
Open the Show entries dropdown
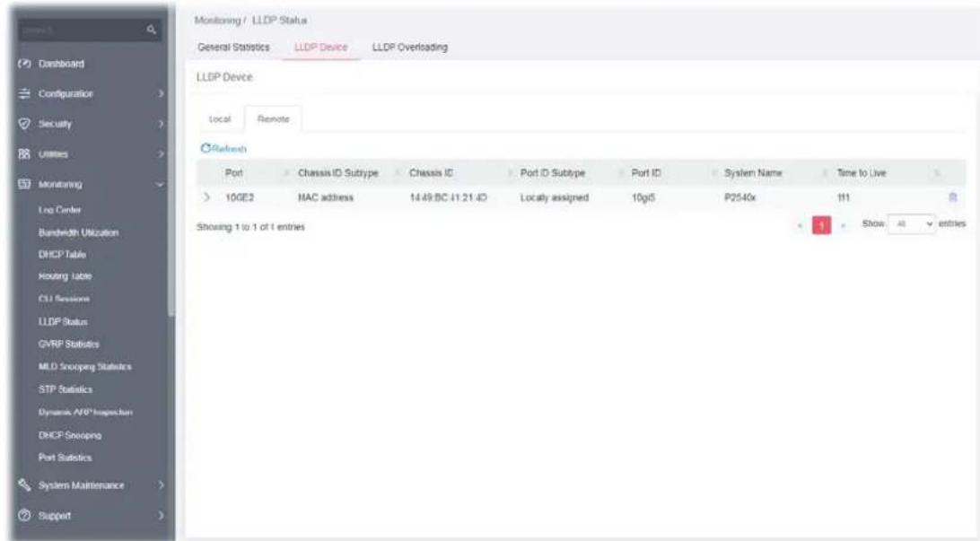point(911,223)
